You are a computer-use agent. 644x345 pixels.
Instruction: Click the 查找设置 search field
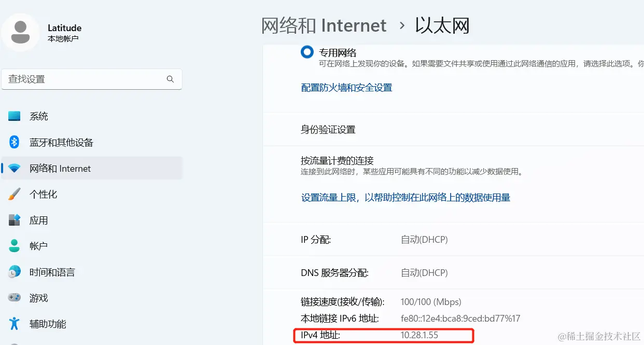[92, 79]
